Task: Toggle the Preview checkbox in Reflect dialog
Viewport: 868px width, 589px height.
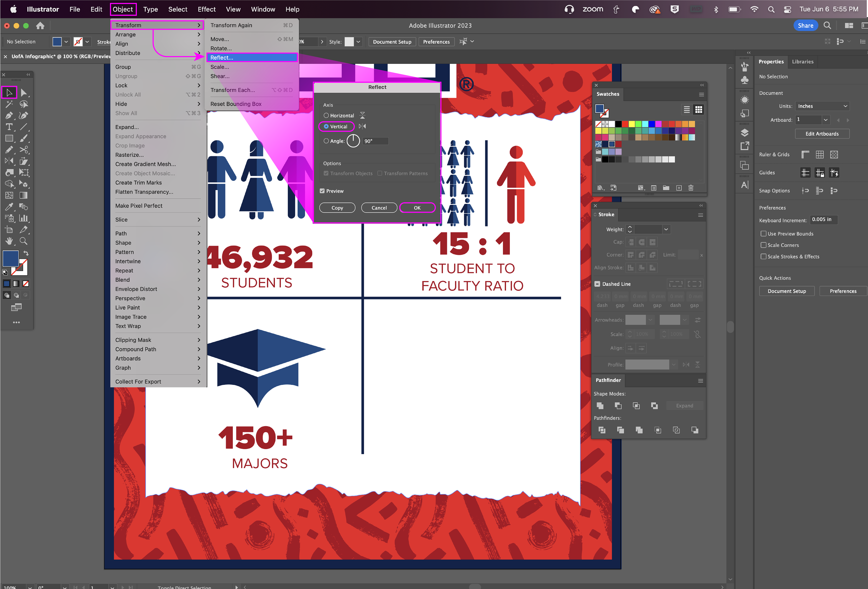Action: click(x=322, y=191)
